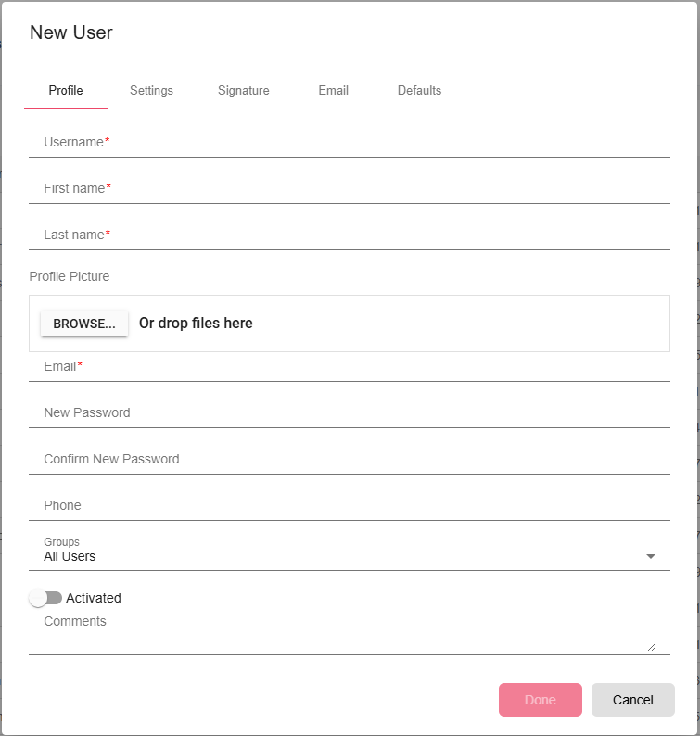Cancel the New User dialog
This screenshot has height=736, width=700.
(633, 700)
